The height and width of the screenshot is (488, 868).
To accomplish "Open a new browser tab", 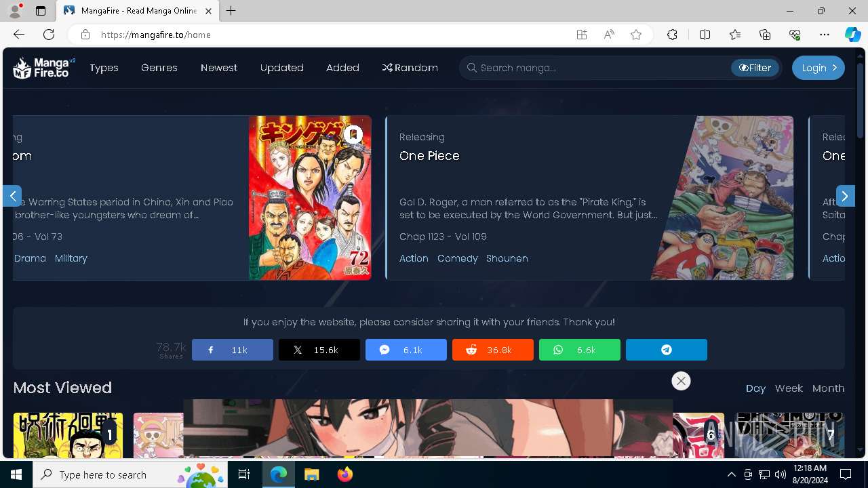I will click(x=231, y=11).
